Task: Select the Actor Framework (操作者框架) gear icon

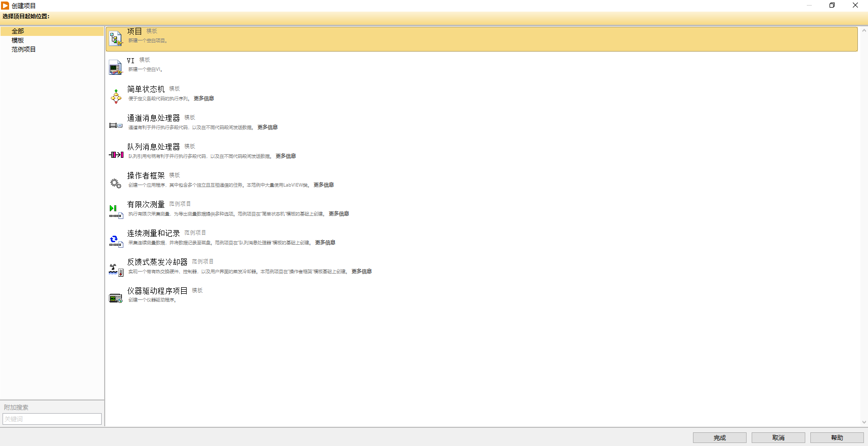Action: point(116,183)
